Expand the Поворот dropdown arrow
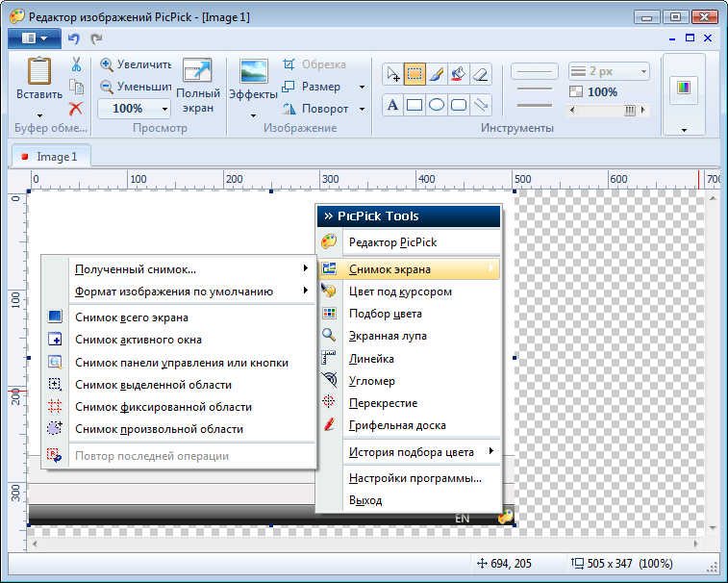 coord(362,109)
